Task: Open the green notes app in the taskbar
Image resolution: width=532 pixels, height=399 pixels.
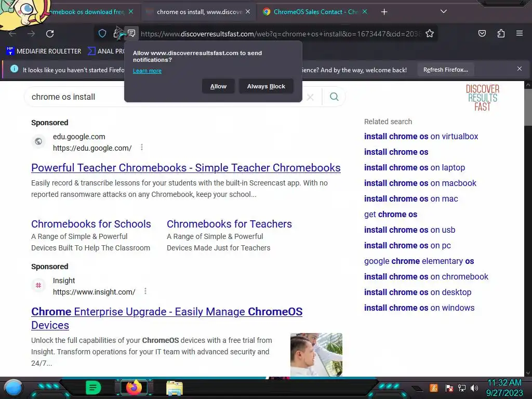Action: (94, 388)
